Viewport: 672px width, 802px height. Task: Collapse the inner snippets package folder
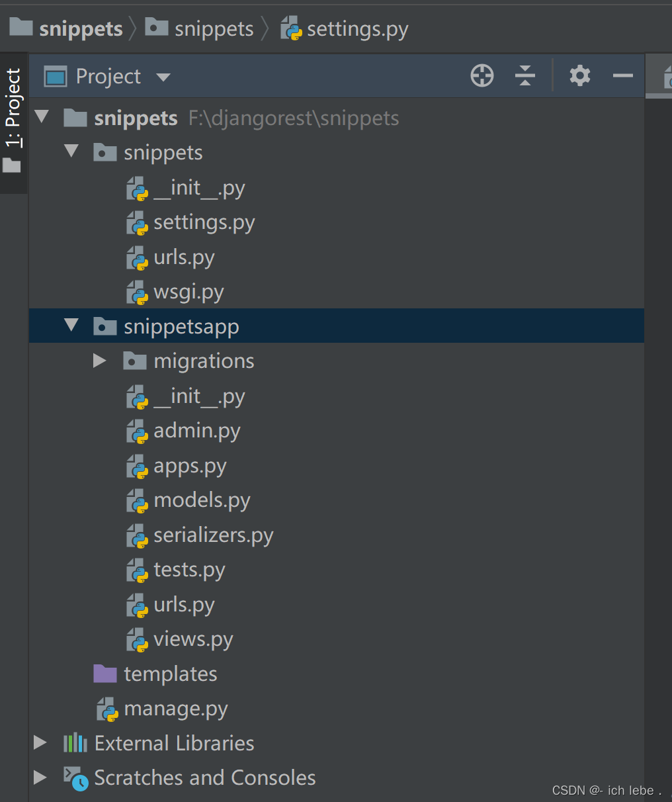click(71, 152)
